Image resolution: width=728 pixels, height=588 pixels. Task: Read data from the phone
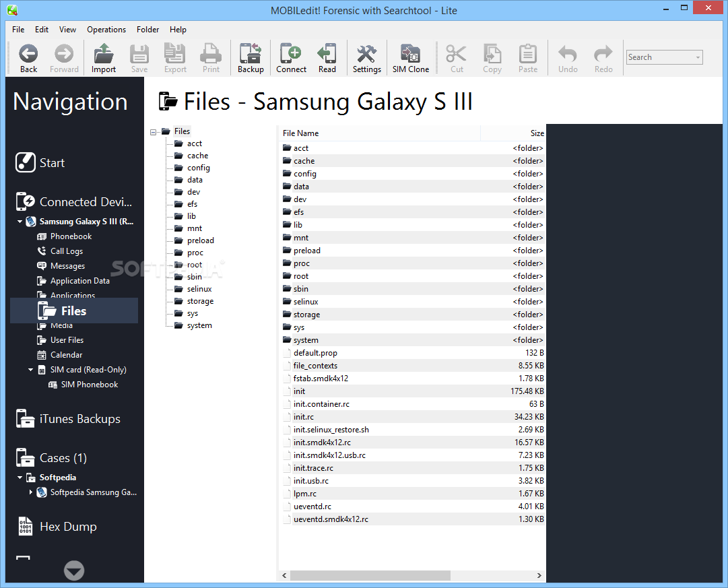327,58
